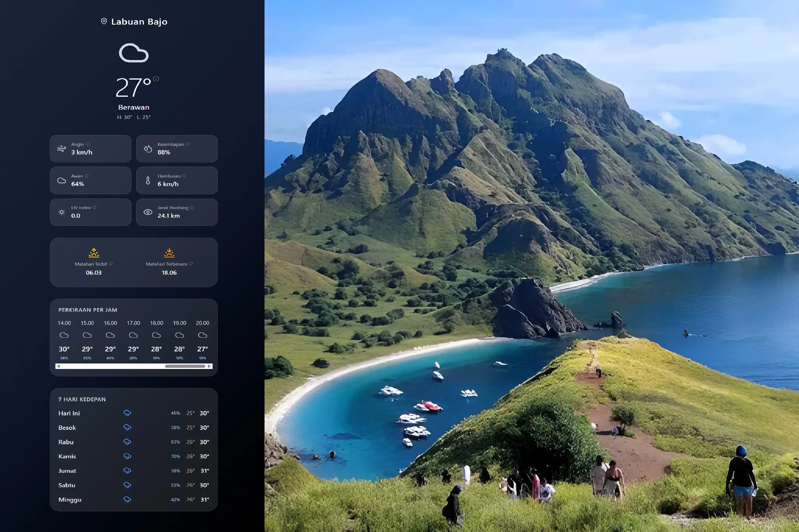Click the left arrow of the hourly forecast scrollbar

59,366
